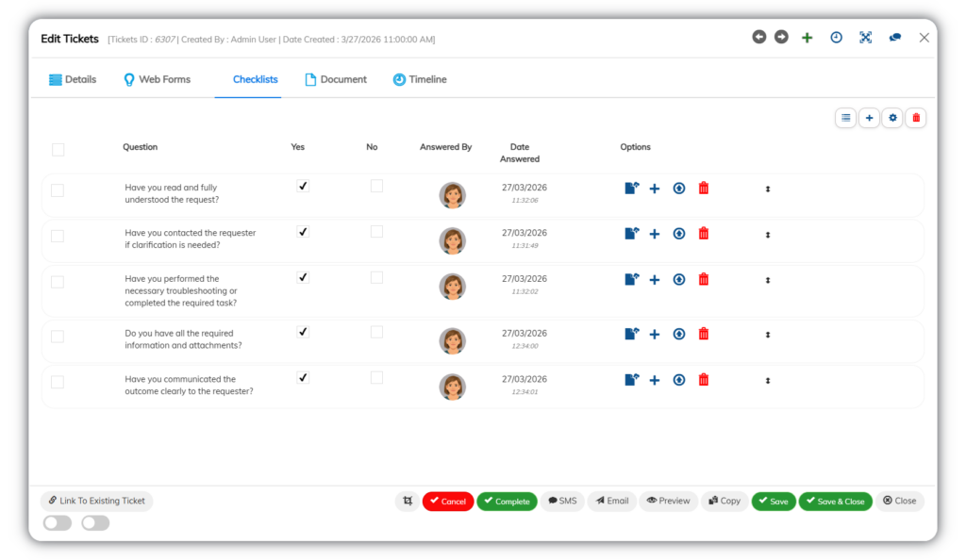Add a new ticket with green plus
Viewport: 966px width, 560px height.
click(808, 38)
